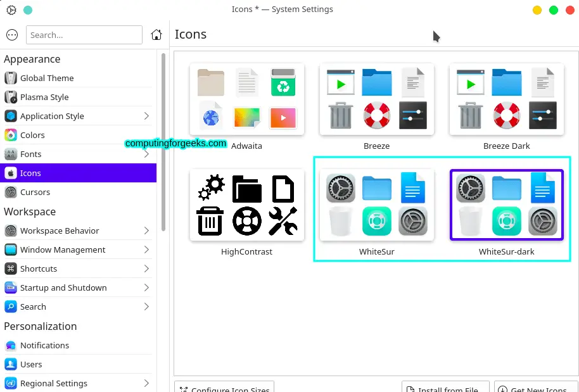Click the home icon button
Viewport: 579px width, 392px height.
[x=156, y=35]
